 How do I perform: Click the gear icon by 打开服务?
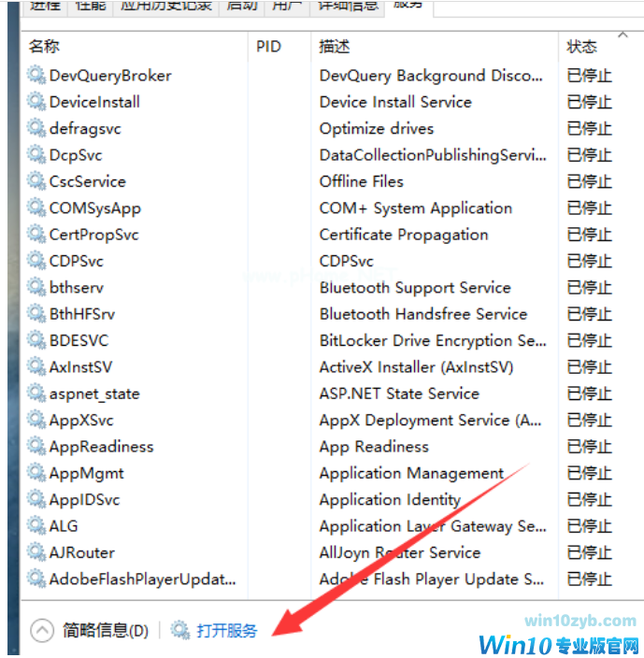point(180,630)
